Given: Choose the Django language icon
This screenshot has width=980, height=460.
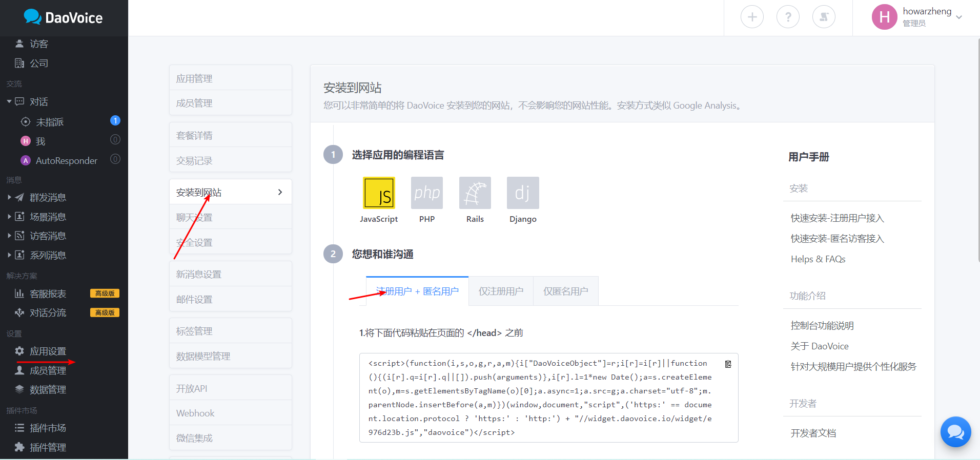Looking at the screenshot, I should tap(523, 193).
